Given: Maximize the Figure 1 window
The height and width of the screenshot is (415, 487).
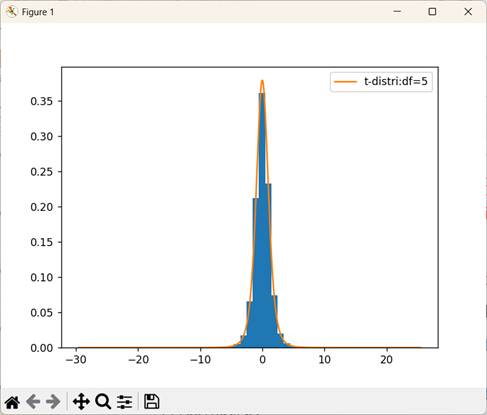Looking at the screenshot, I should point(432,12).
